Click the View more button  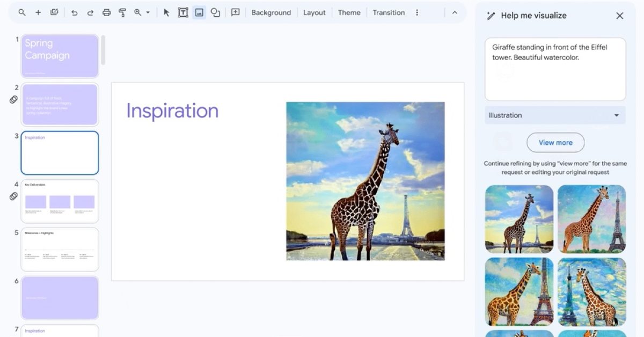tap(555, 142)
